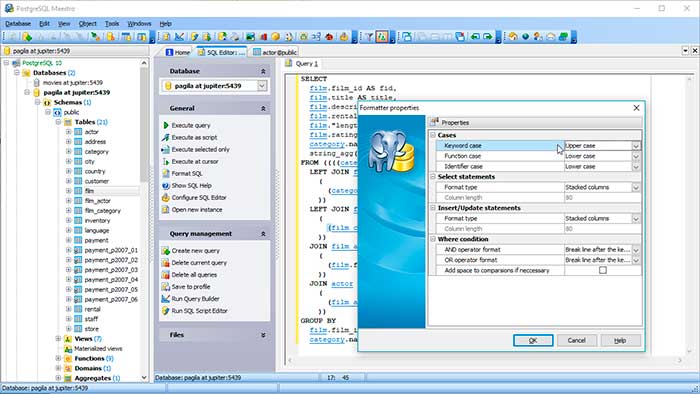The width and height of the screenshot is (700, 394).
Task: Click the green Execute query arrow icon
Action: click(166, 125)
